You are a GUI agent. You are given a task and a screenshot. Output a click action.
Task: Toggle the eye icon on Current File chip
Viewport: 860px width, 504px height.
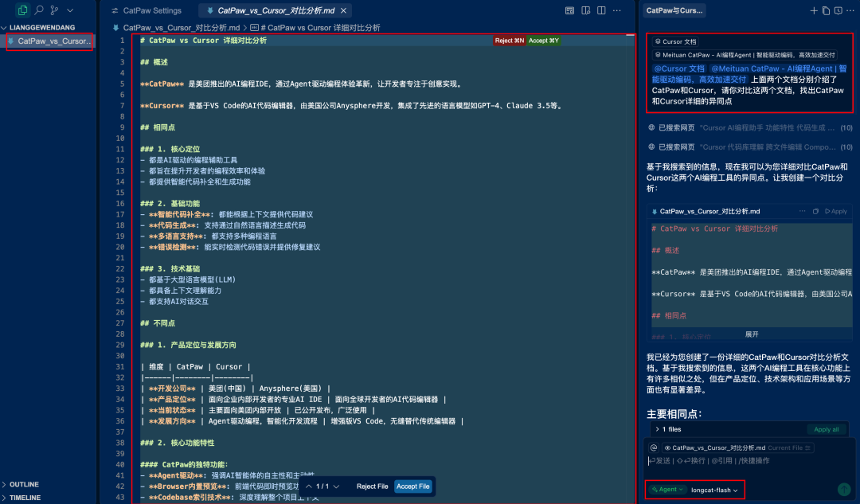(669, 447)
